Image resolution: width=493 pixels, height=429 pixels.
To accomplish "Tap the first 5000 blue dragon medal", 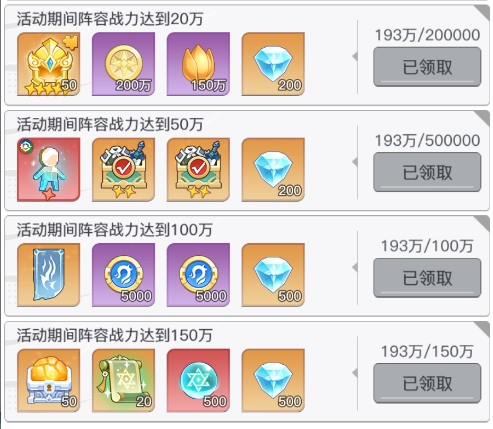I will (123, 275).
